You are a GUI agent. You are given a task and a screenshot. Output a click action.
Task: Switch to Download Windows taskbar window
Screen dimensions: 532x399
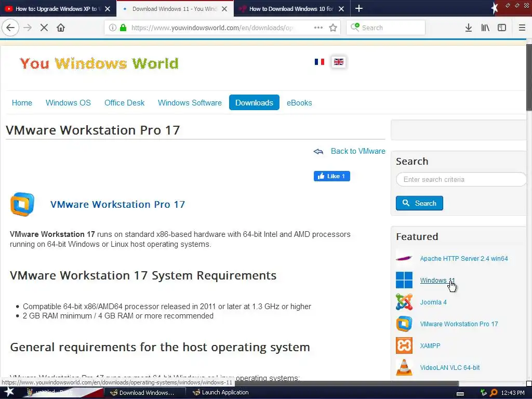tap(144, 393)
